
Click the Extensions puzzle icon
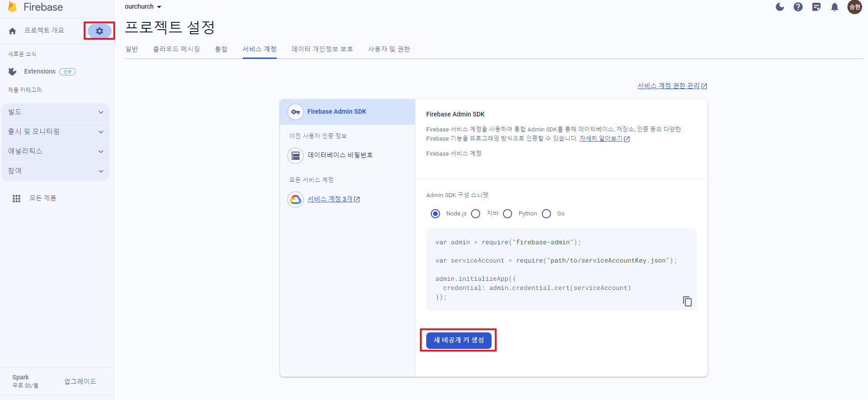12,72
